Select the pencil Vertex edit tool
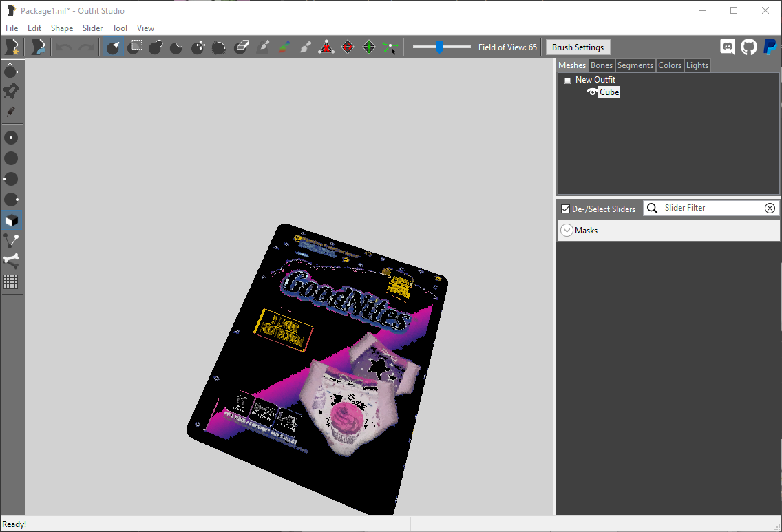The image size is (782, 532). click(x=11, y=111)
